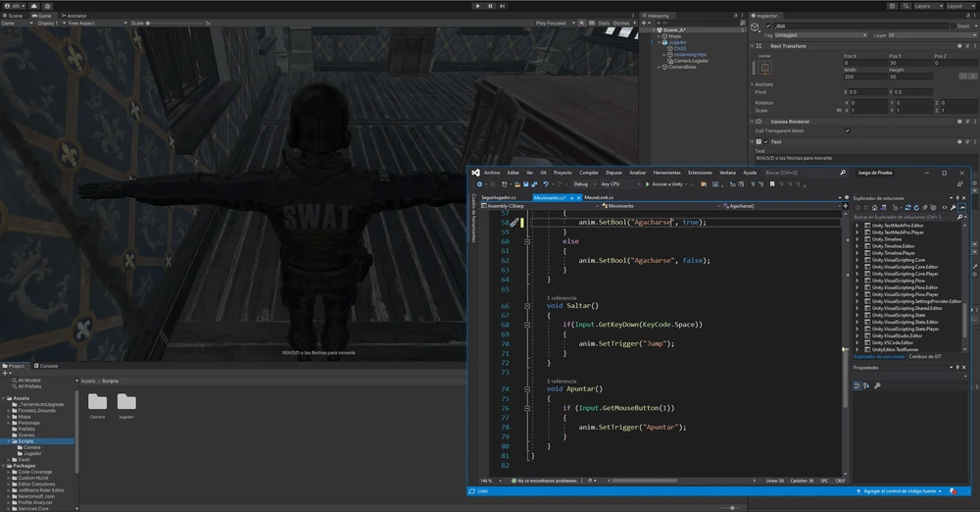Open the Debug configuration dropdown
This screenshot has height=512, width=980.
click(584, 183)
